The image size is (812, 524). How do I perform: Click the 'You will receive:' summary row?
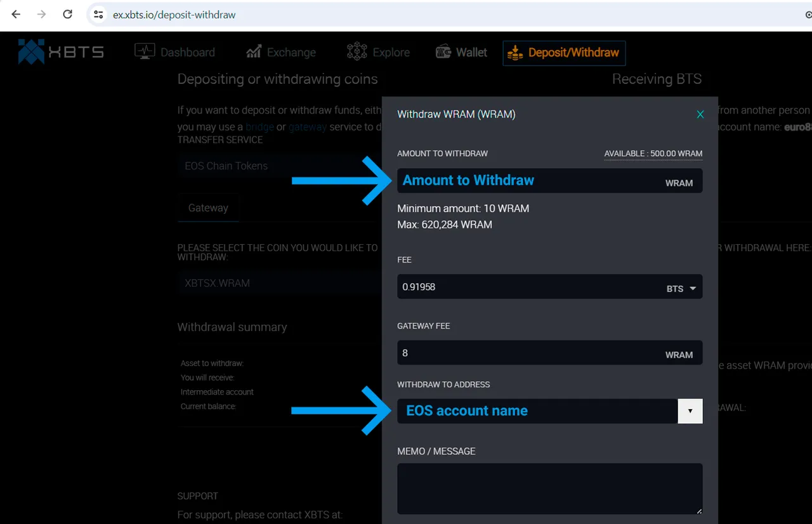[207, 377]
